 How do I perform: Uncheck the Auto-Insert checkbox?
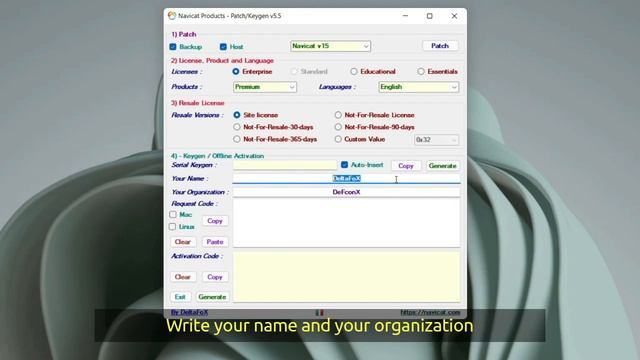[344, 165]
